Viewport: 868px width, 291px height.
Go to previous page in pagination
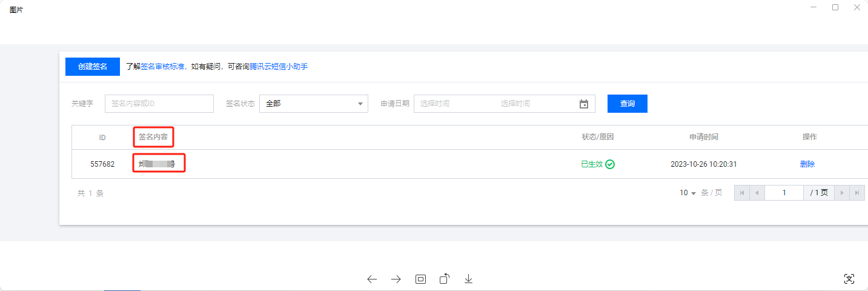pyautogui.click(x=757, y=193)
